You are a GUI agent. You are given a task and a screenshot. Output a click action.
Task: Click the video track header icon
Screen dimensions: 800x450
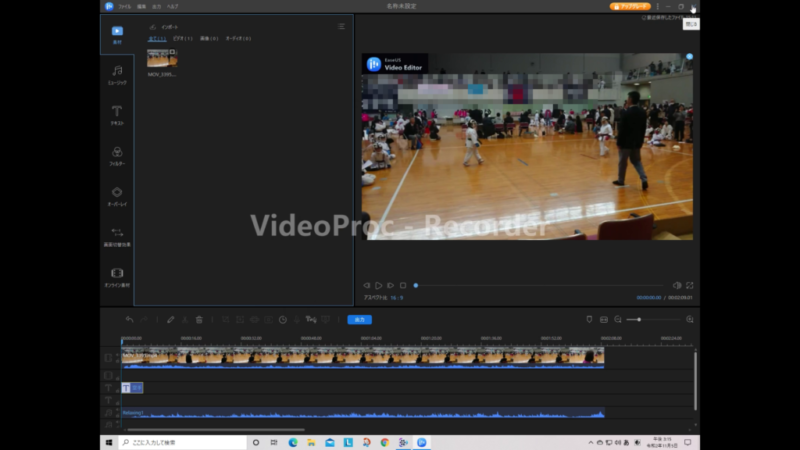[x=108, y=358]
